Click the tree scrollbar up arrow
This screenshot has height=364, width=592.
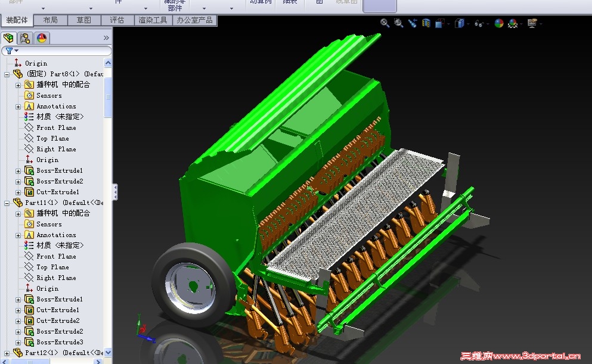tap(108, 63)
